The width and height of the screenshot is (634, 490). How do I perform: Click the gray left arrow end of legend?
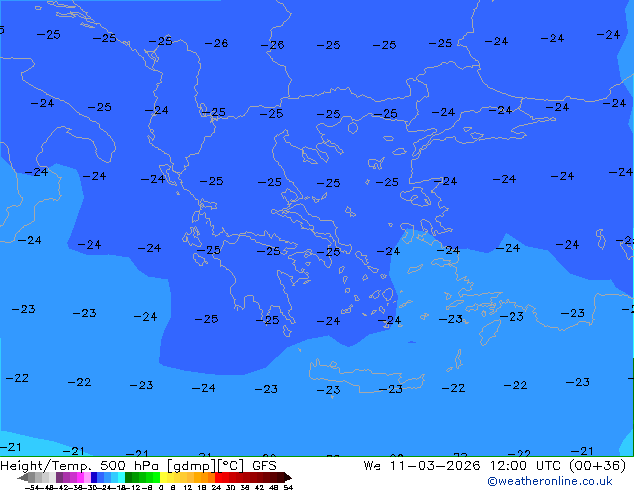point(22,478)
